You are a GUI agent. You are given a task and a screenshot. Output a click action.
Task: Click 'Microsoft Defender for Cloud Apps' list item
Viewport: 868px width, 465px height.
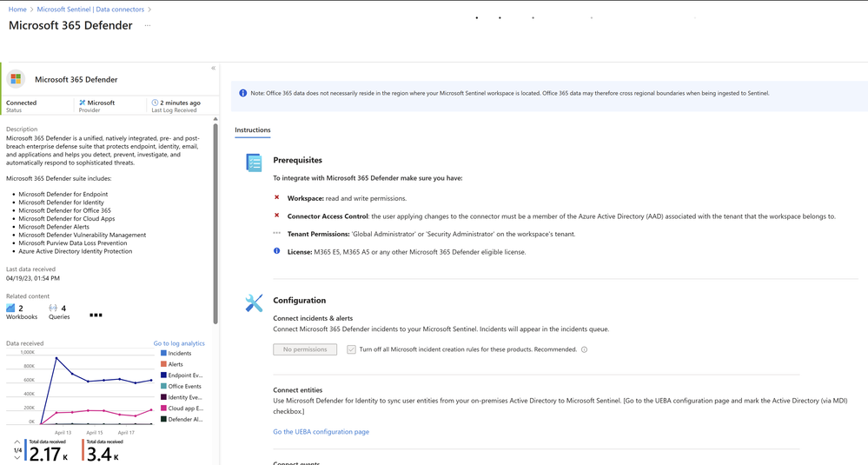(66, 219)
